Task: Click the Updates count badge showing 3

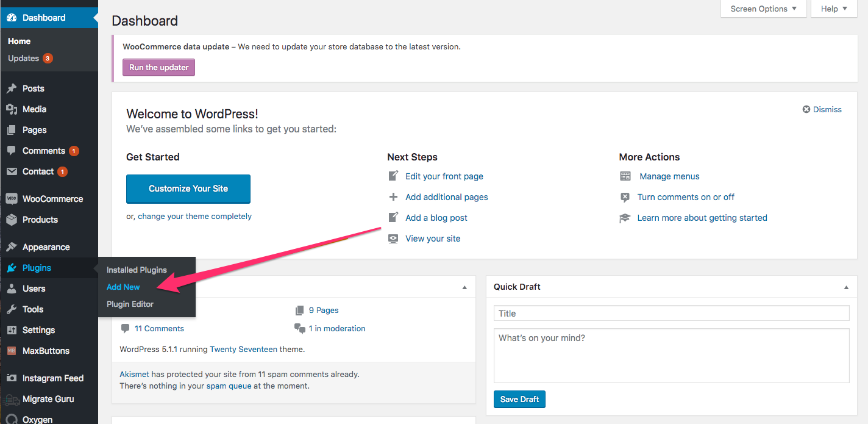Action: point(48,59)
